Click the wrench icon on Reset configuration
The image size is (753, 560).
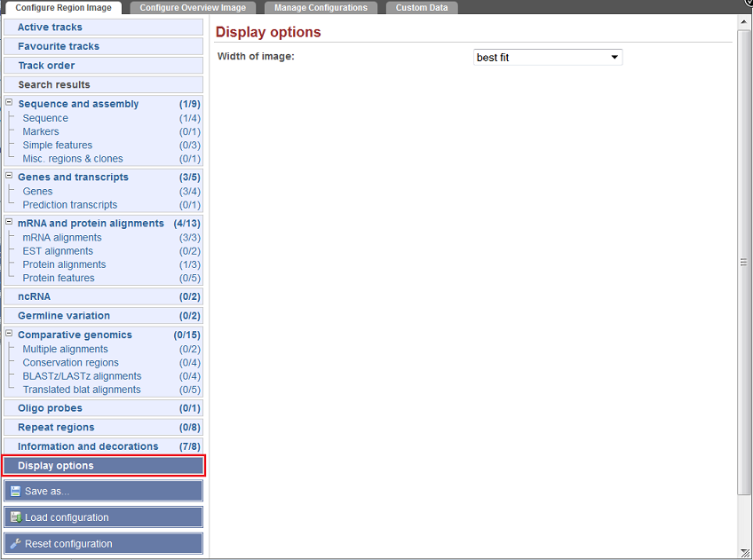click(15, 544)
